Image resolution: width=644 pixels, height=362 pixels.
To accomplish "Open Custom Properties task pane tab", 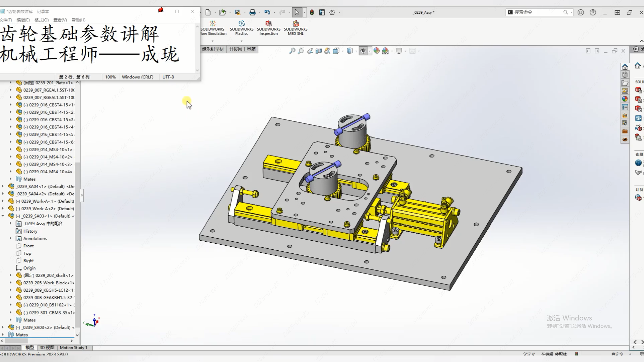I will point(625,107).
